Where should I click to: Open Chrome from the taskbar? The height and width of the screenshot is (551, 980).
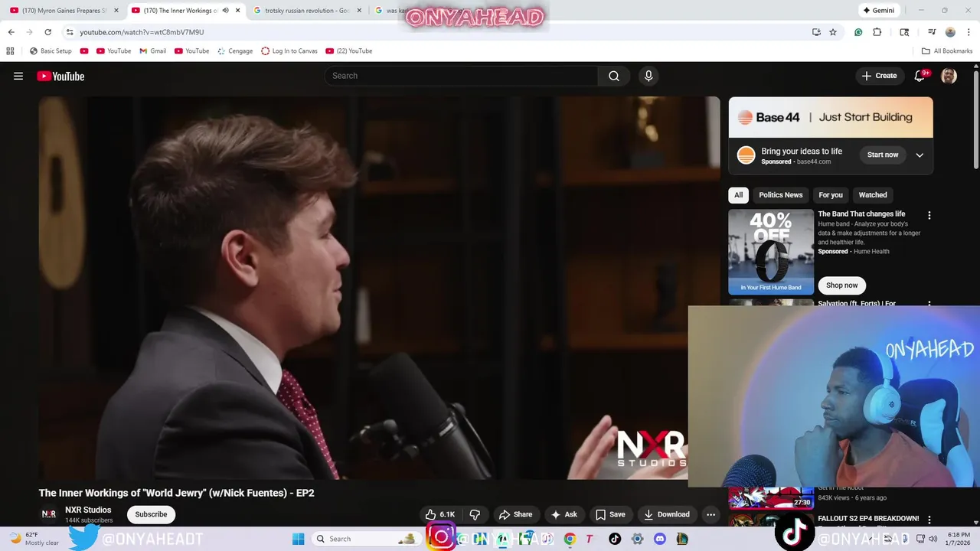tap(570, 539)
